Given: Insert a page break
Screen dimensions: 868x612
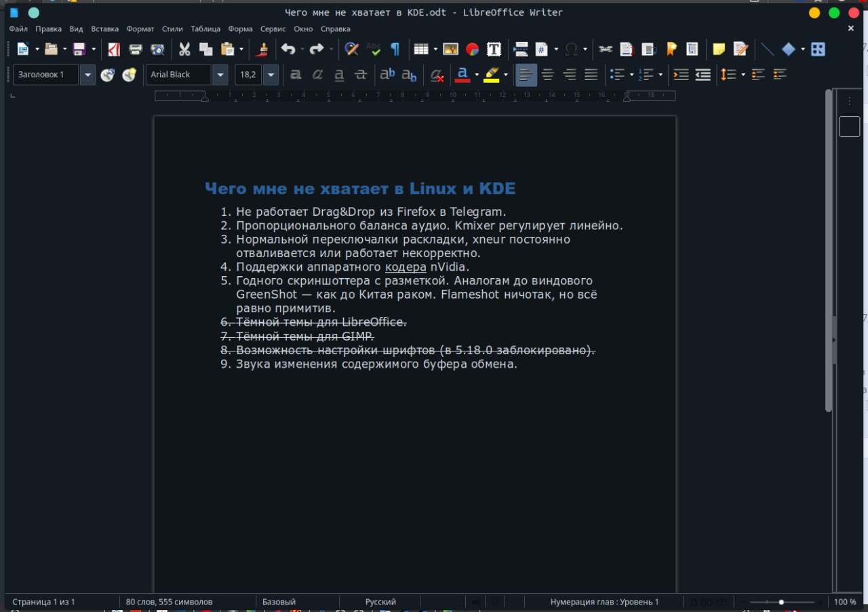Looking at the screenshot, I should coord(521,49).
